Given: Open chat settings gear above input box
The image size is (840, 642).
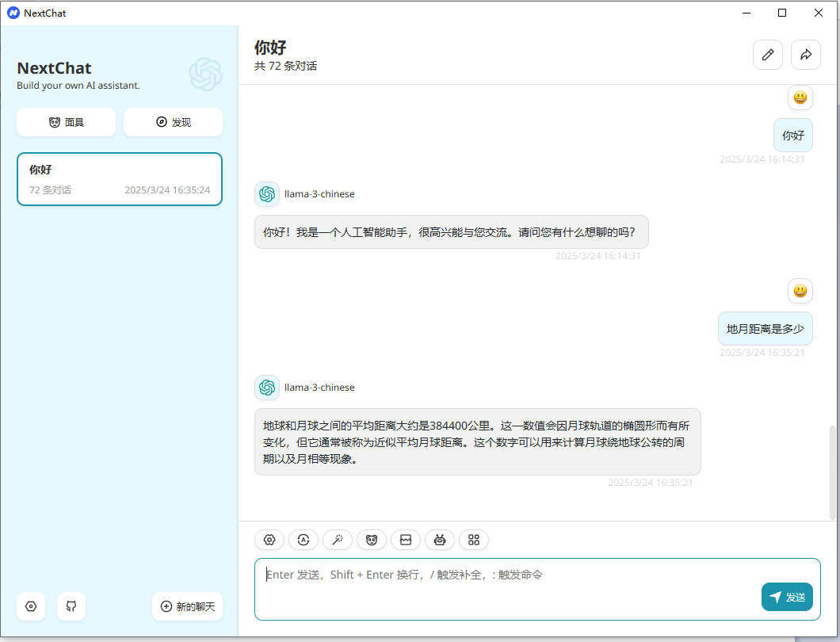Looking at the screenshot, I should coord(269,540).
